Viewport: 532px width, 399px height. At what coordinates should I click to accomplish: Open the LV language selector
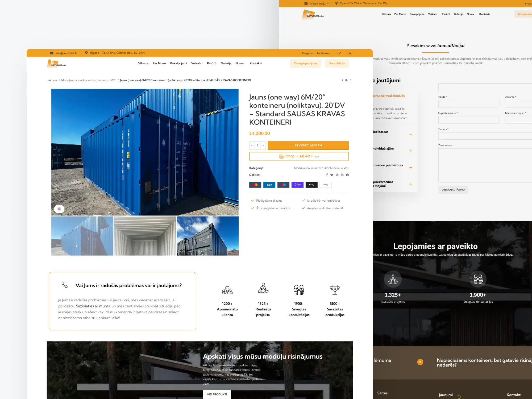[339, 53]
